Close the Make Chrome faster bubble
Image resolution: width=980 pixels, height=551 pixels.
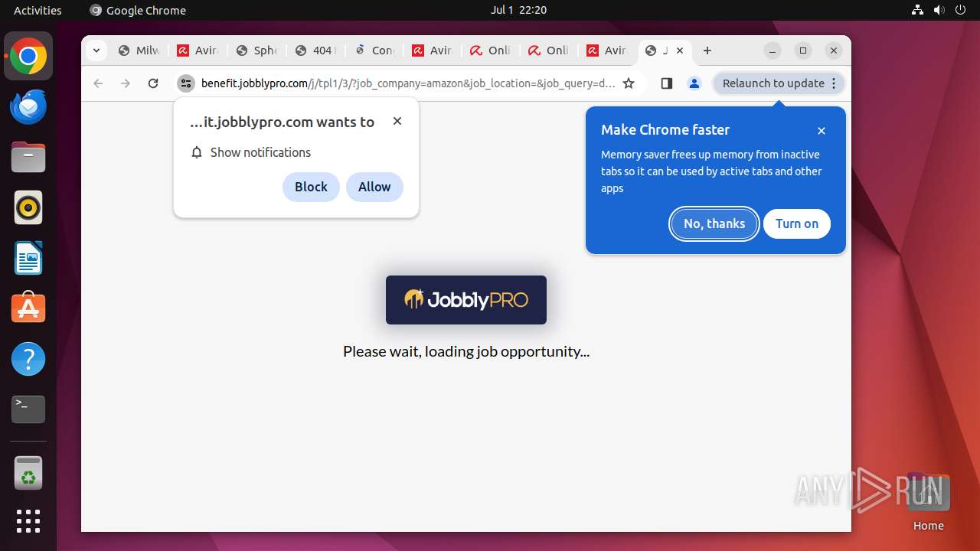[x=822, y=131]
